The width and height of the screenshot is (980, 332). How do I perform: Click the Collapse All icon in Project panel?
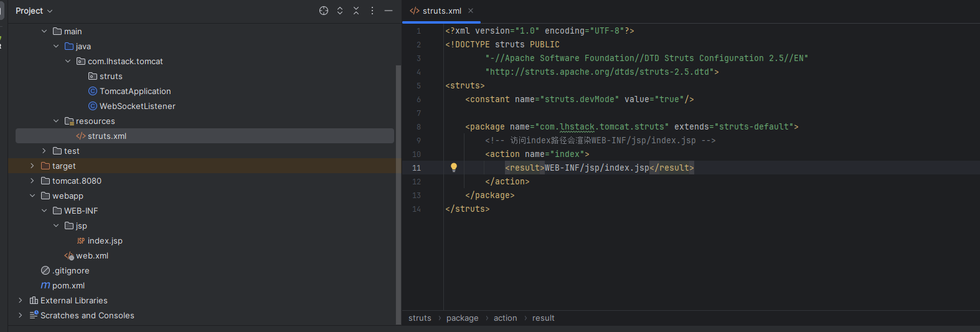point(356,11)
